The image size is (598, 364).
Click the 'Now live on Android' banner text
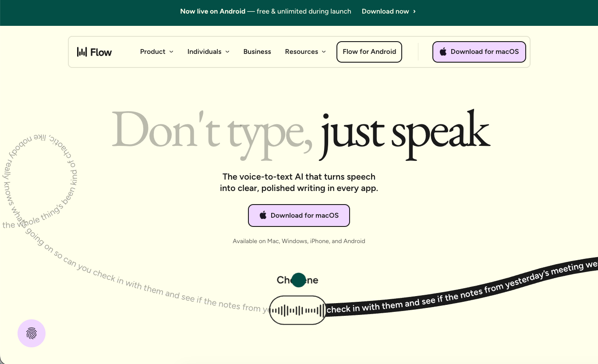pos(212,11)
